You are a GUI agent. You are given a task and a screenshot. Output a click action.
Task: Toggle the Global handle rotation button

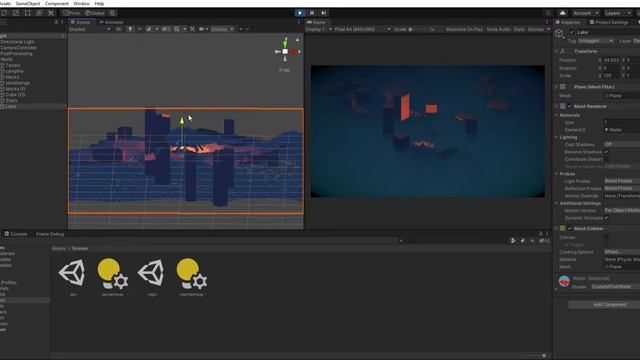coord(95,13)
